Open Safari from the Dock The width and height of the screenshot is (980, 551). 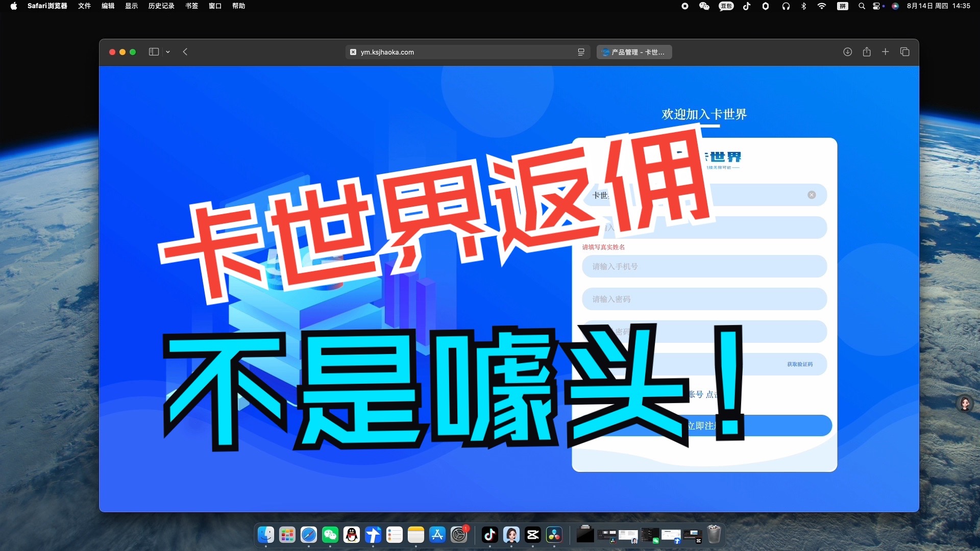click(309, 535)
